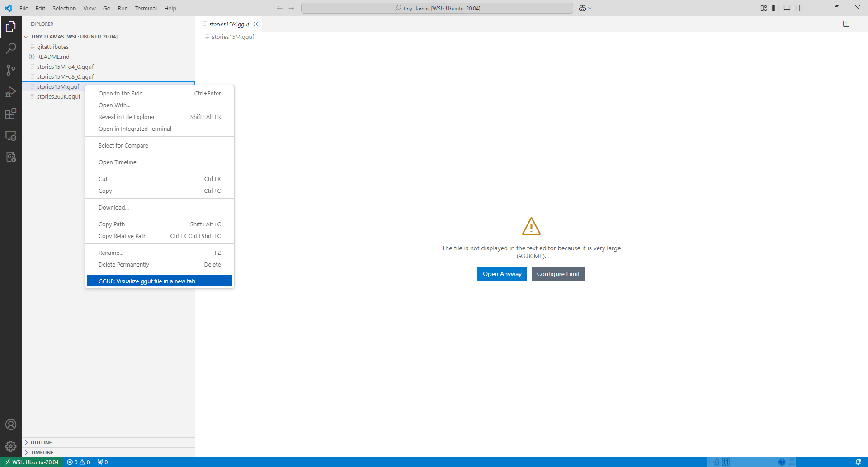Choose Copy Relative Path entry
The width and height of the screenshot is (868, 467).
pos(160,236)
